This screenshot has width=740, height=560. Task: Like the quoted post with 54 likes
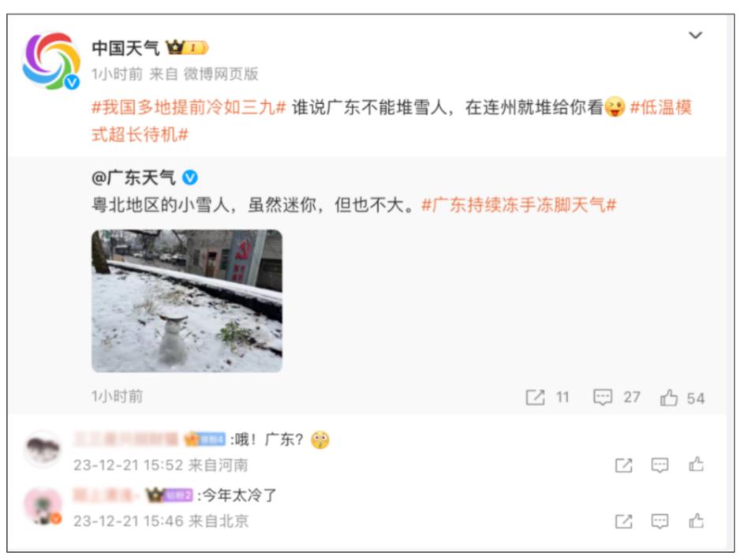(682, 398)
